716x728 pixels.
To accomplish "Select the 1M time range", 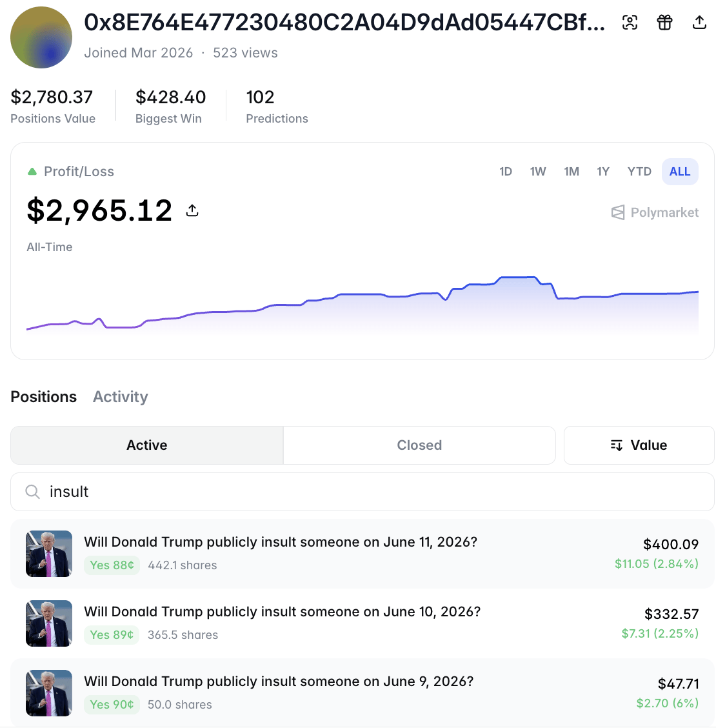I will [x=572, y=172].
